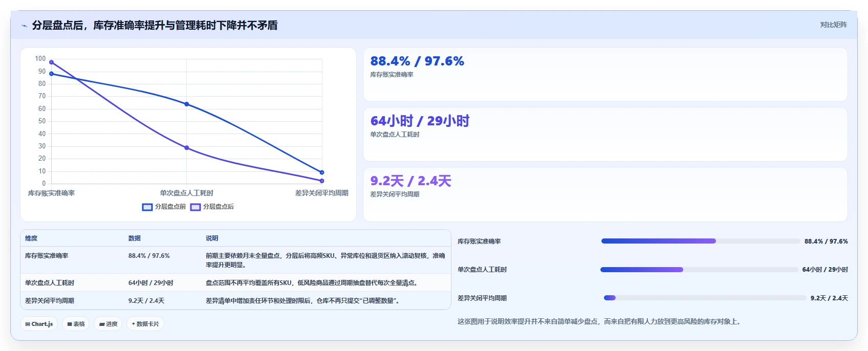Click the 分层盘点后 point at 库存账实准确率
Image resolution: width=868 pixels, height=351 pixels.
pyautogui.click(x=51, y=62)
